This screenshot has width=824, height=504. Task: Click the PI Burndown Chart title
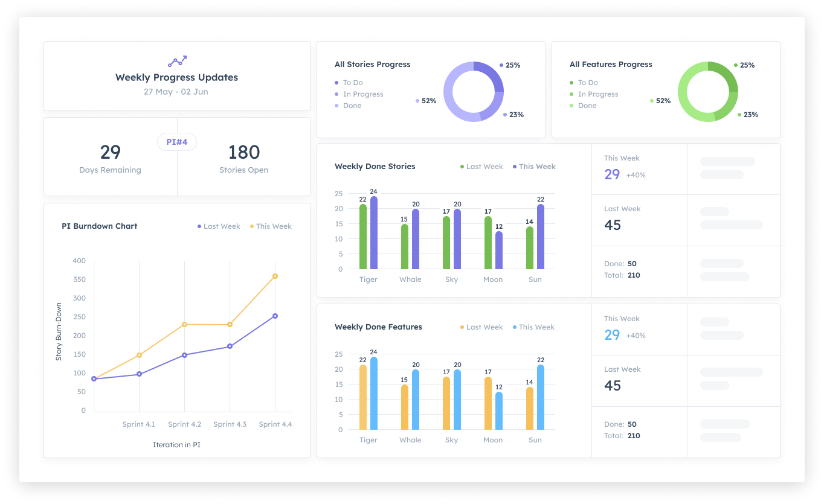(x=100, y=226)
